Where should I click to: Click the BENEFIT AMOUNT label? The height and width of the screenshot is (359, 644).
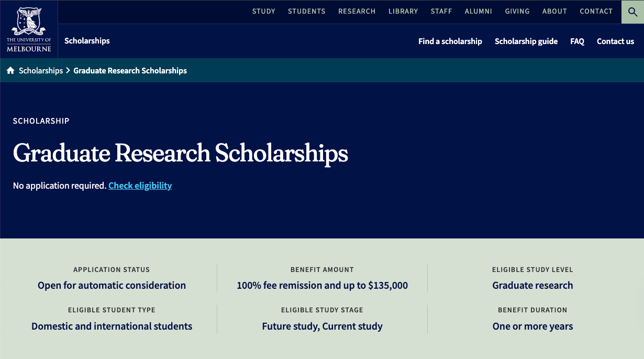[322, 270]
